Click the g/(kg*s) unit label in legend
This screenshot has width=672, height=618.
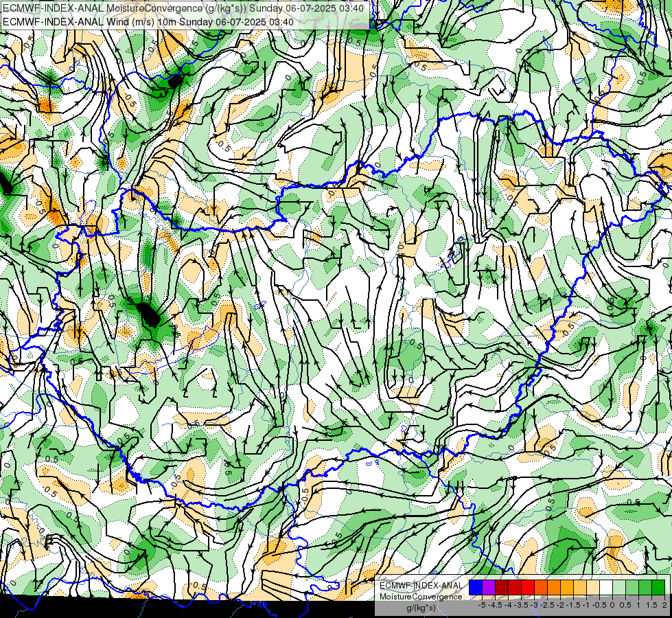(421, 608)
